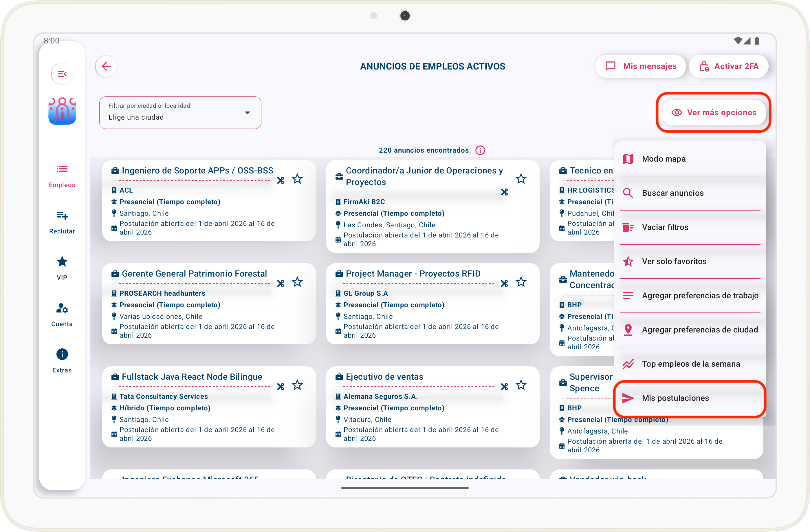Favorite the Ingeniero de Soporte APPs job

click(297, 179)
